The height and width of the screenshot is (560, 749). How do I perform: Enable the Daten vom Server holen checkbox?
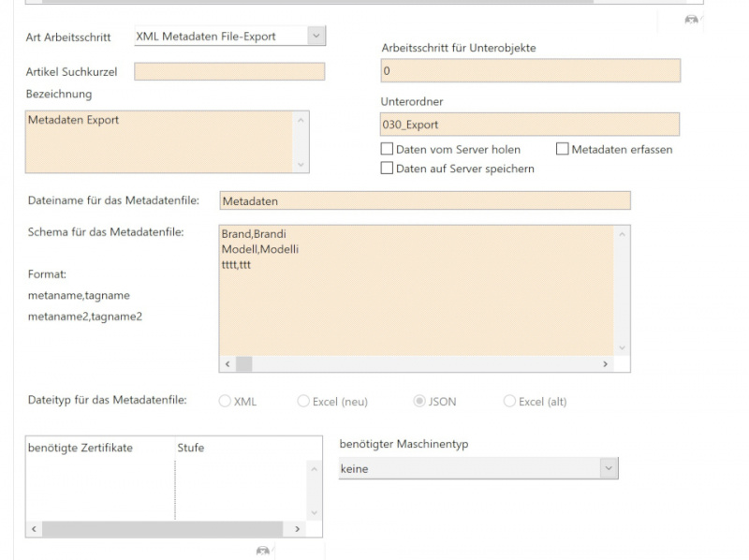tap(387, 150)
